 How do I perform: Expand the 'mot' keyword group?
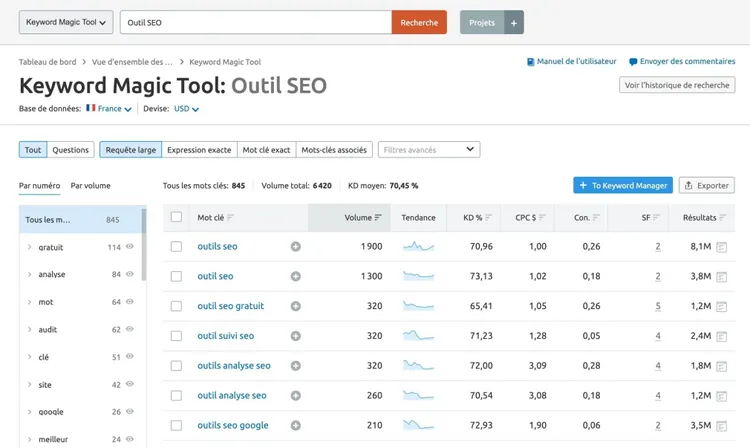pyautogui.click(x=30, y=302)
